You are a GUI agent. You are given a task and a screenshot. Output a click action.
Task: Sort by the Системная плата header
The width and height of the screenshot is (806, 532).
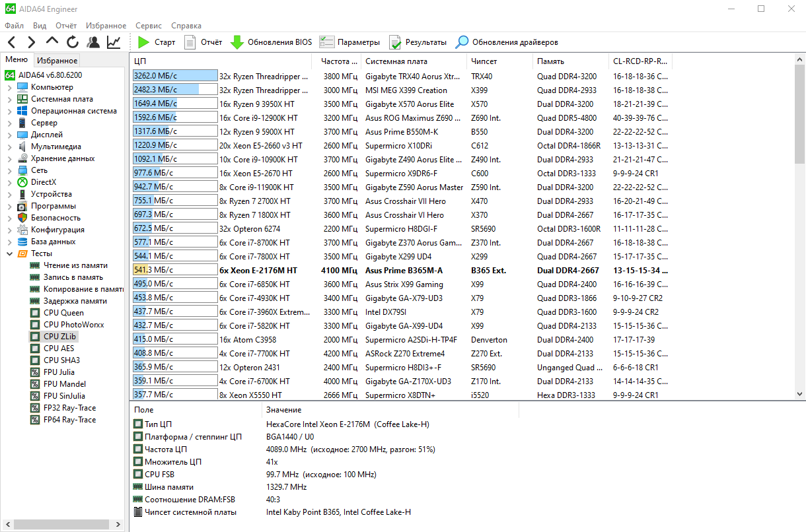point(414,61)
